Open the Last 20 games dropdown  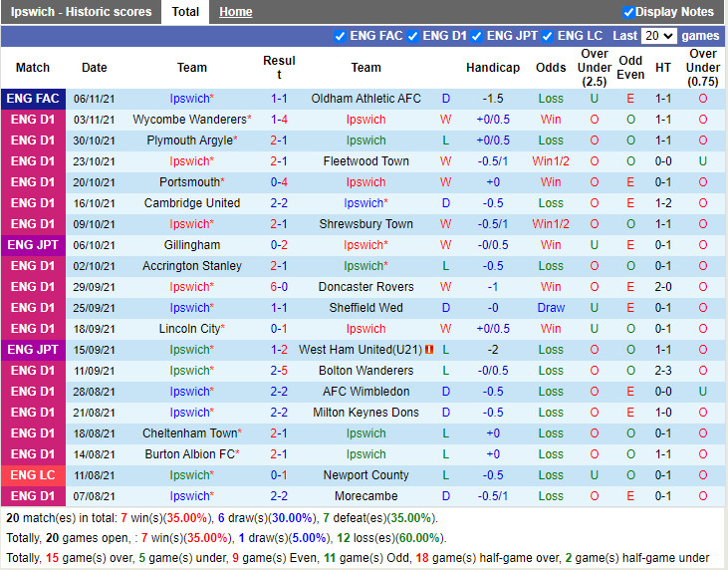pos(658,36)
